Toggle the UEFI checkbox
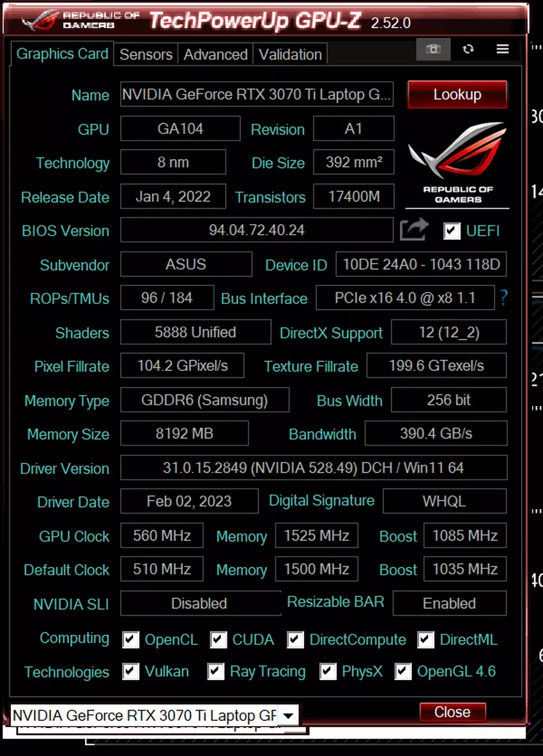This screenshot has width=543, height=756. (452, 231)
